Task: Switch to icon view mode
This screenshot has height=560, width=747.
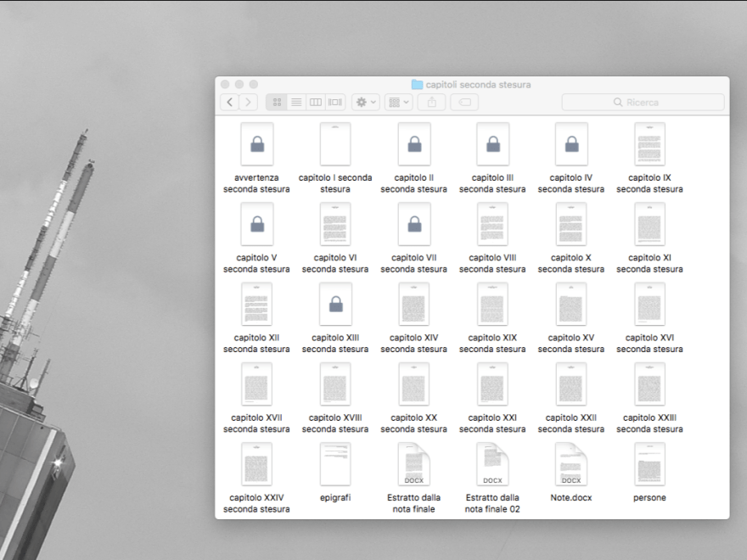Action: [x=277, y=102]
